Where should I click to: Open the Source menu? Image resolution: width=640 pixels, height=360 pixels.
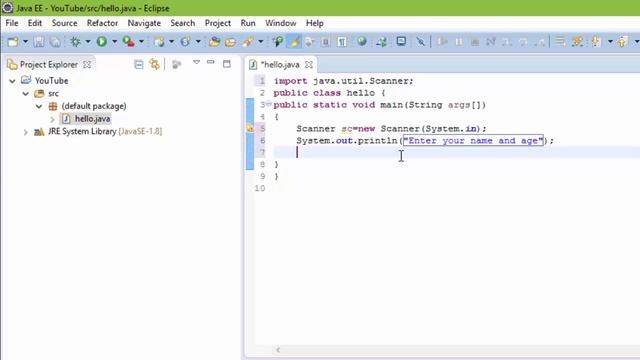[64, 23]
